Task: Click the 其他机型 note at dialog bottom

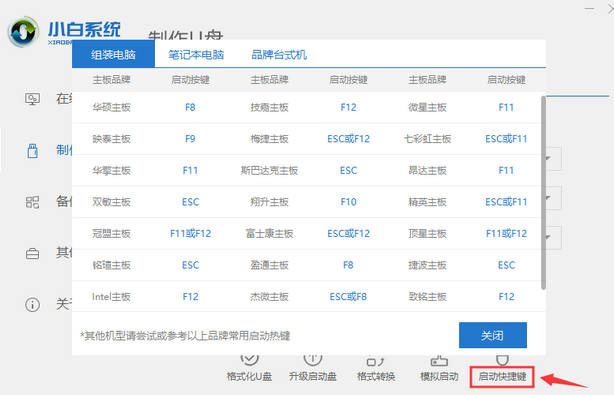Action: coord(185,335)
